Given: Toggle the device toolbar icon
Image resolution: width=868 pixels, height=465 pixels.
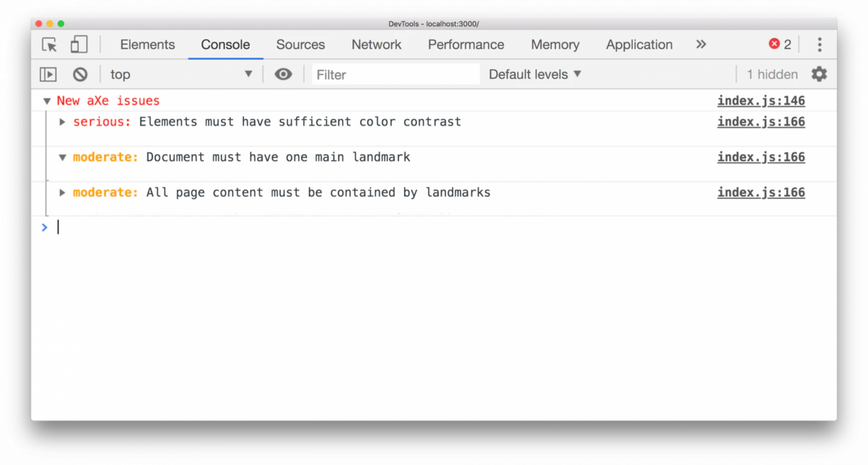Looking at the screenshot, I should (x=79, y=44).
